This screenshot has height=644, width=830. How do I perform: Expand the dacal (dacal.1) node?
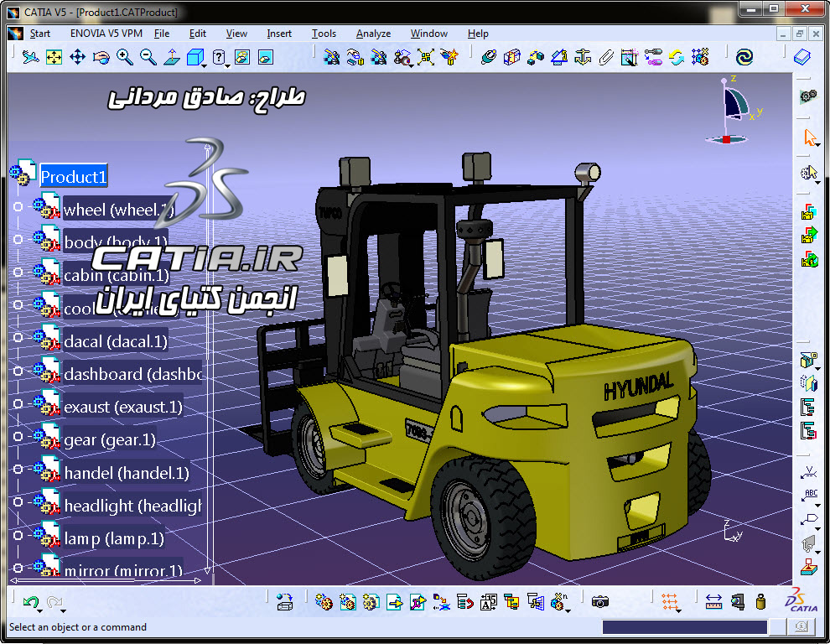(18, 337)
